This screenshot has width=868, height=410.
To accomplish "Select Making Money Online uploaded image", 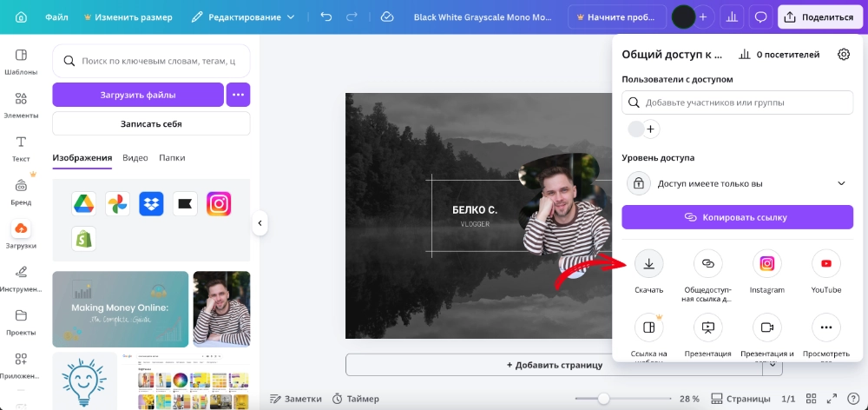I will pos(121,309).
